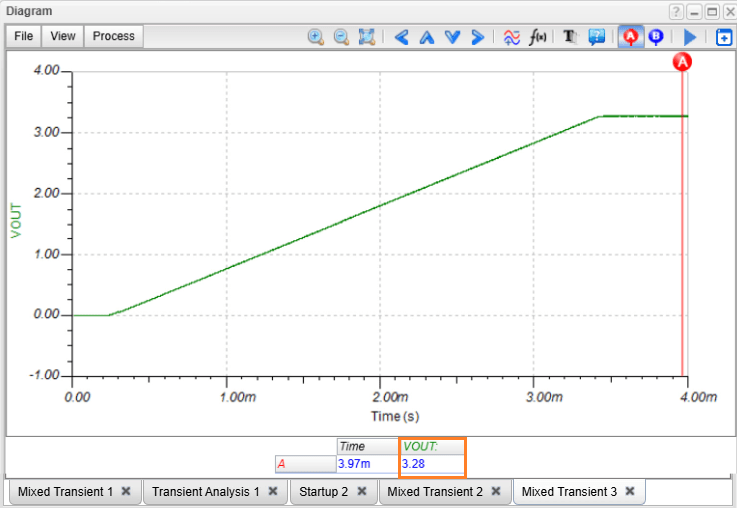Screen dimensions: 737x508
Task: Open the Process menu
Action: click(x=113, y=36)
